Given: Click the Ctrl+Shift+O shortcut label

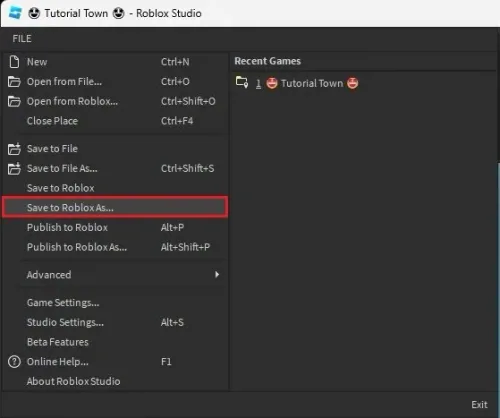Looking at the screenshot, I should pos(188,101).
